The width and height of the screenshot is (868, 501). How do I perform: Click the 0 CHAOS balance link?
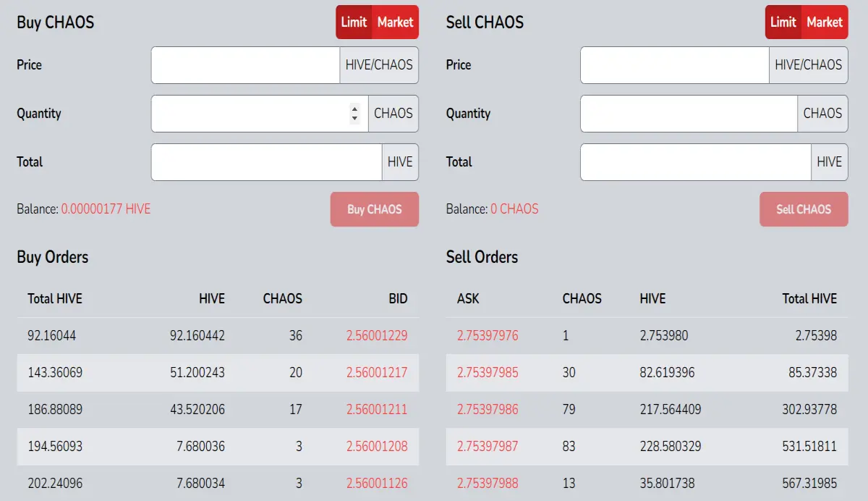514,209
